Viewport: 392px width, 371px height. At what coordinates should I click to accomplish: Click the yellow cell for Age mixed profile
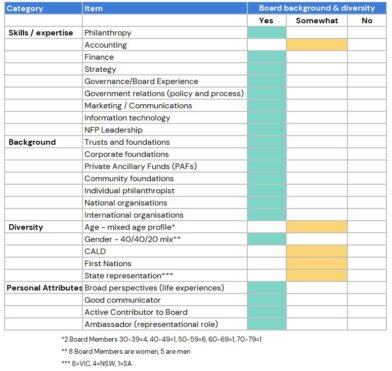coord(317,227)
